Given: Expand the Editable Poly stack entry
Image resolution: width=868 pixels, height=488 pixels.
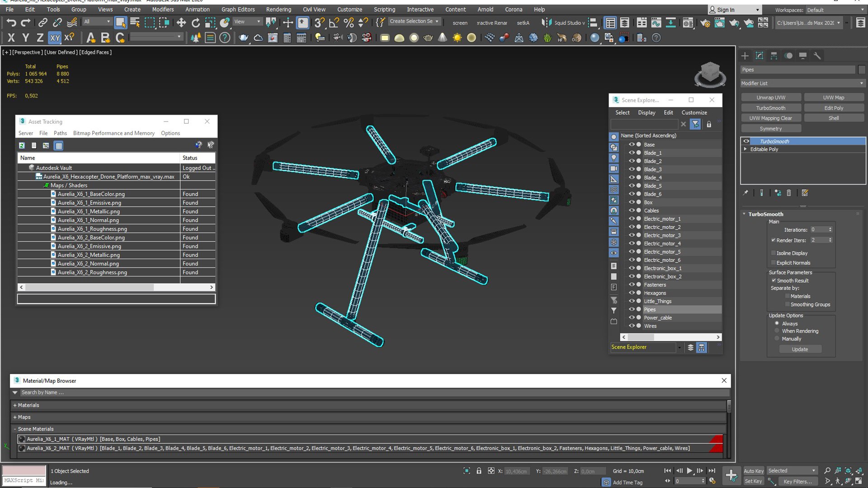Looking at the screenshot, I should [745, 149].
